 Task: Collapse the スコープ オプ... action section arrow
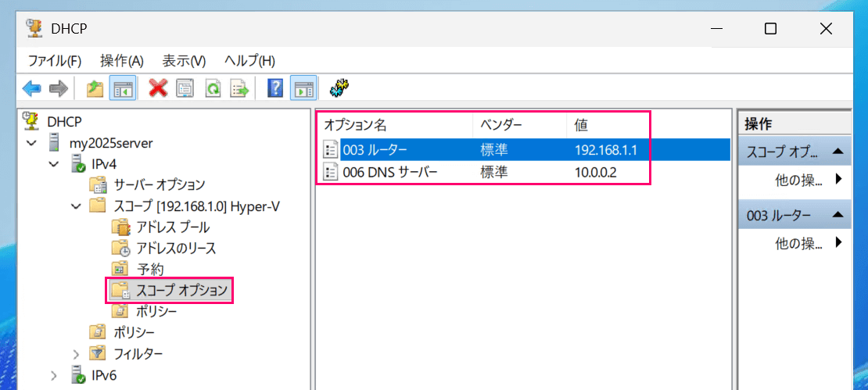click(x=838, y=152)
